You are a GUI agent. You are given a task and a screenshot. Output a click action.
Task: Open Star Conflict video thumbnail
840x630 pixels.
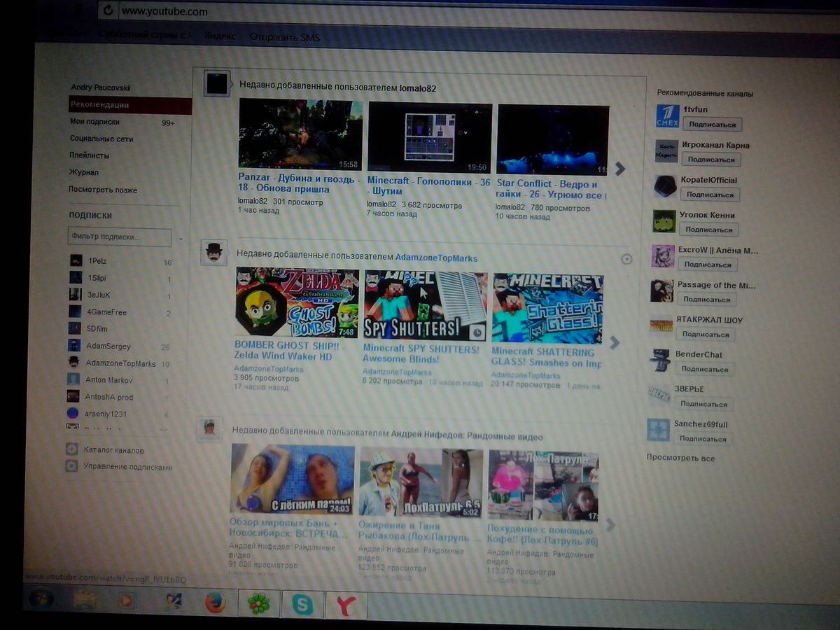pos(553,139)
